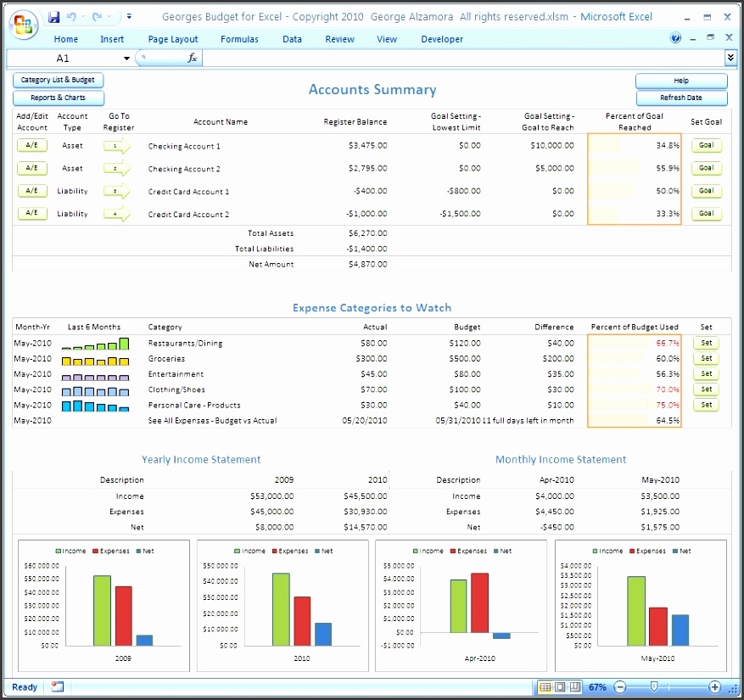Click A/E button for Credit Card Account 1
The image size is (744, 700).
point(31,191)
